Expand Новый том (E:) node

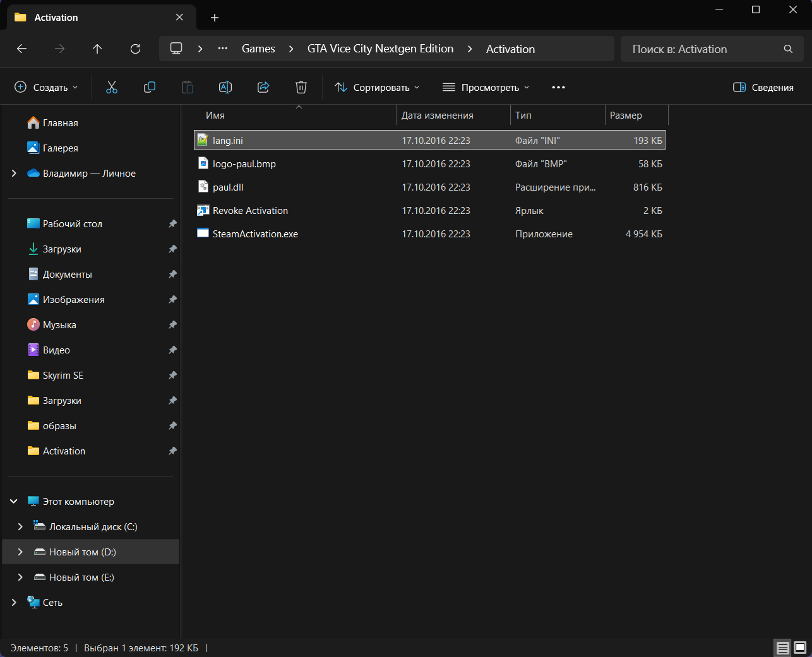[20, 577]
